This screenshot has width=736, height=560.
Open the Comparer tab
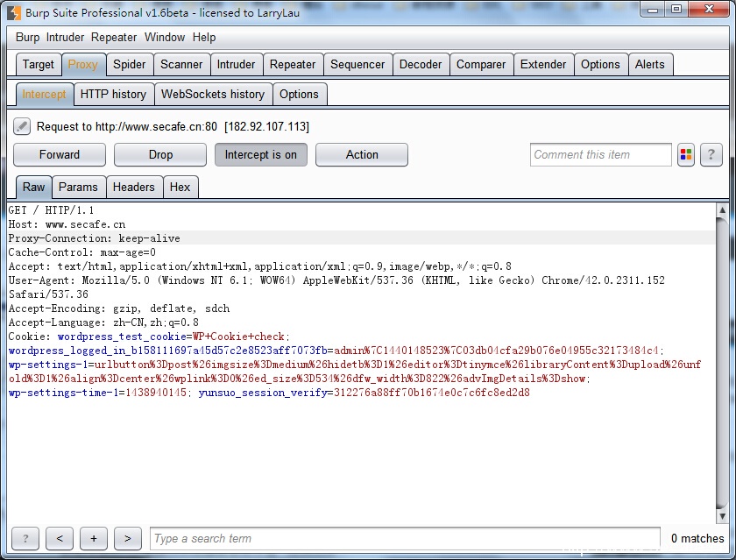(x=481, y=64)
